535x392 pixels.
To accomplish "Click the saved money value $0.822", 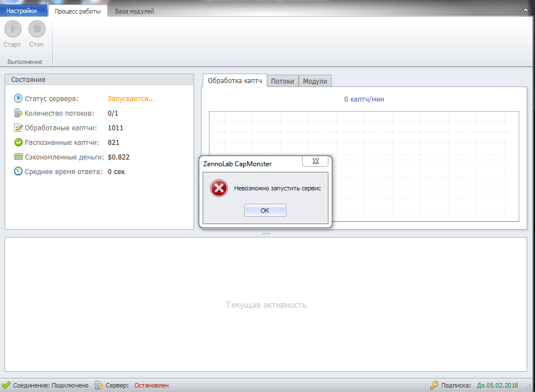I will pos(118,157).
